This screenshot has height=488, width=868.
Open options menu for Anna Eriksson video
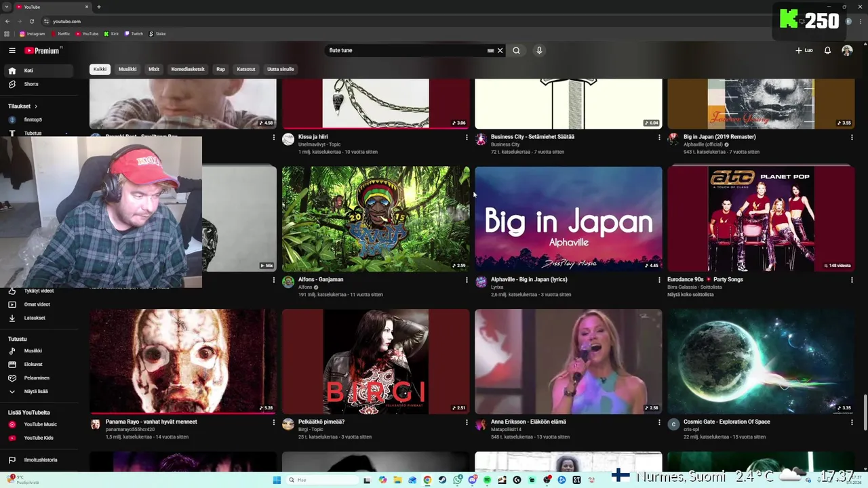click(659, 422)
